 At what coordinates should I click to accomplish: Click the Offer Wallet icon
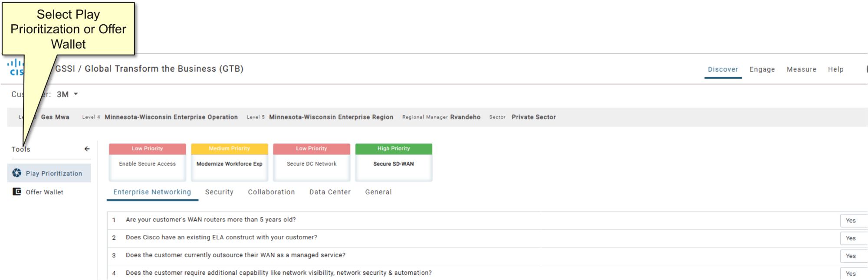point(17,192)
